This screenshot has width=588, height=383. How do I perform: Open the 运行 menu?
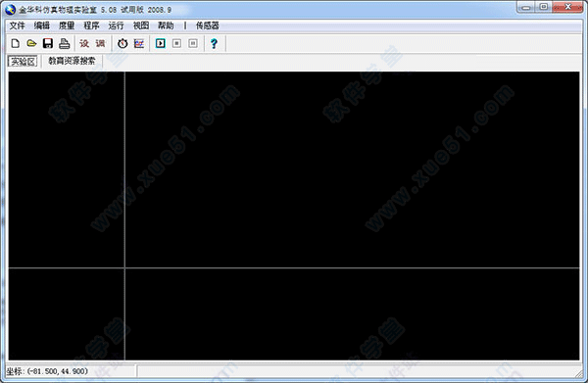click(x=116, y=25)
